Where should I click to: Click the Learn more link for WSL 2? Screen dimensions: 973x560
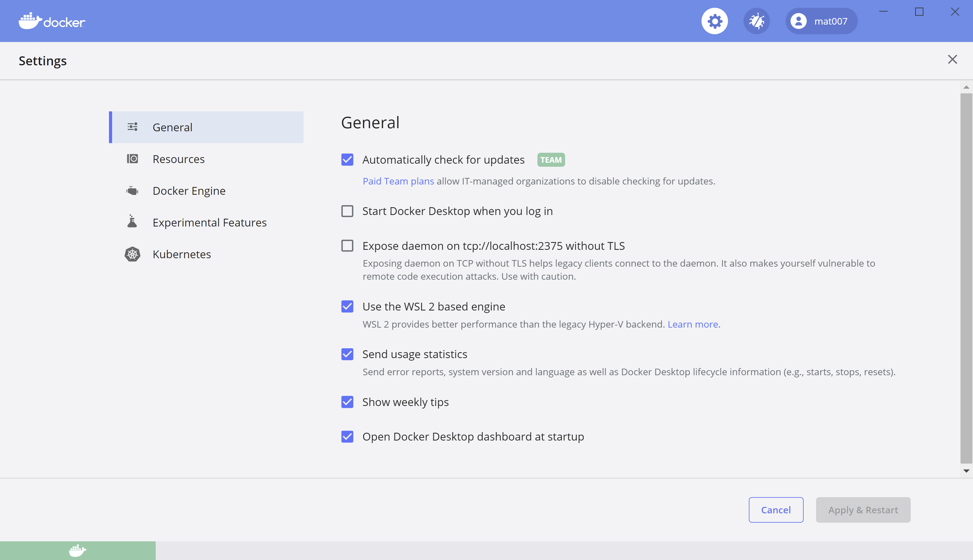click(x=693, y=324)
